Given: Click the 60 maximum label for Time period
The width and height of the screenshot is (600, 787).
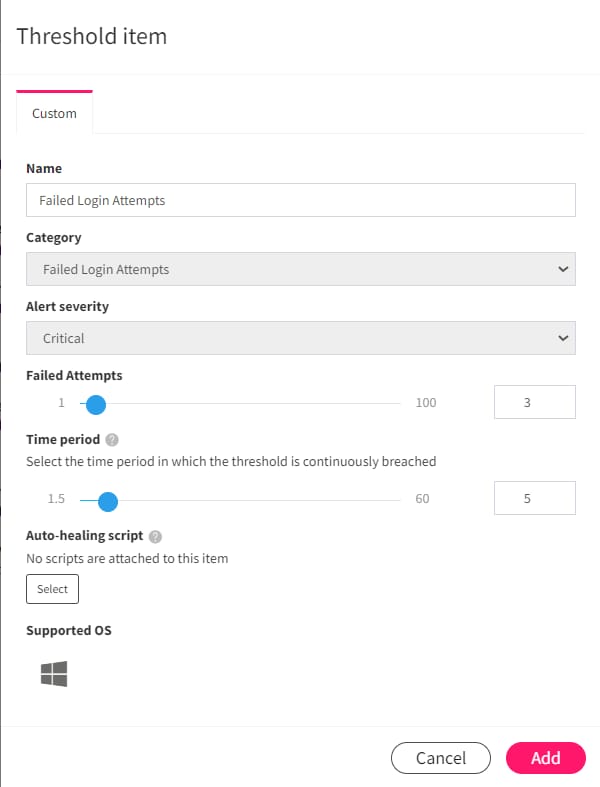Looking at the screenshot, I should (422, 499).
